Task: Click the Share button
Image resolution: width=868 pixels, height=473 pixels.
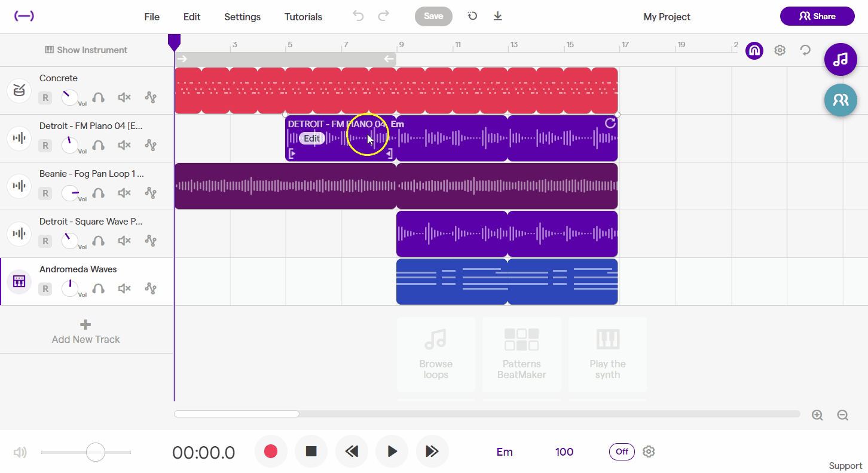Action: (817, 16)
